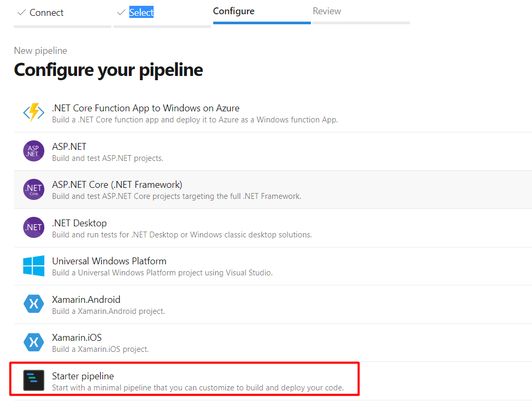Click the Starter pipeline dark icon

click(34, 380)
